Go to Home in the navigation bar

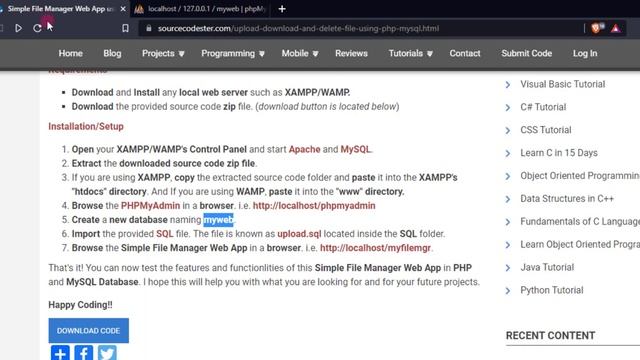71,53
